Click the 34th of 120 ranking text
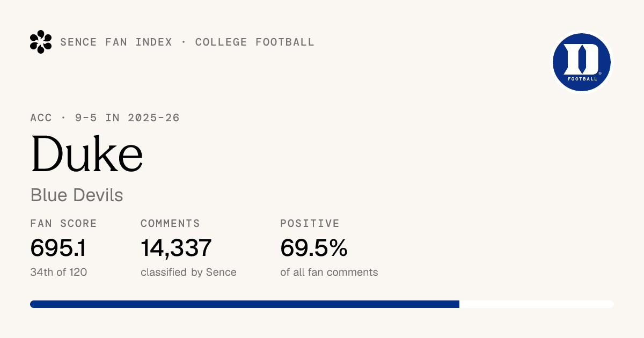Viewport: 644px width, 338px height. pos(59,273)
